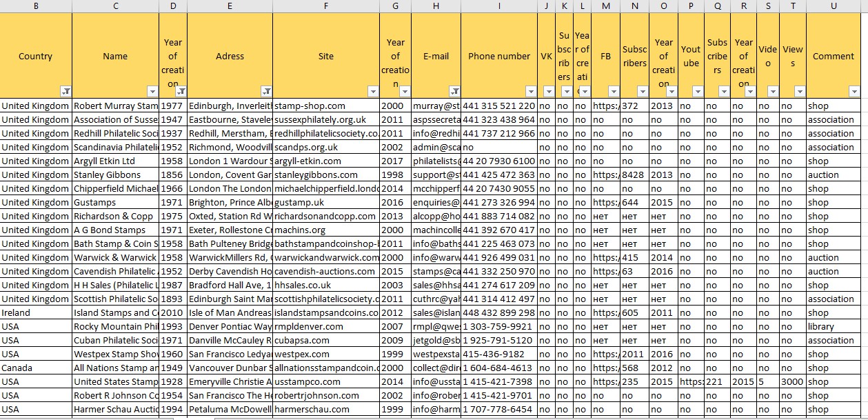Select the Island Stamps and Coins cell

point(115,313)
